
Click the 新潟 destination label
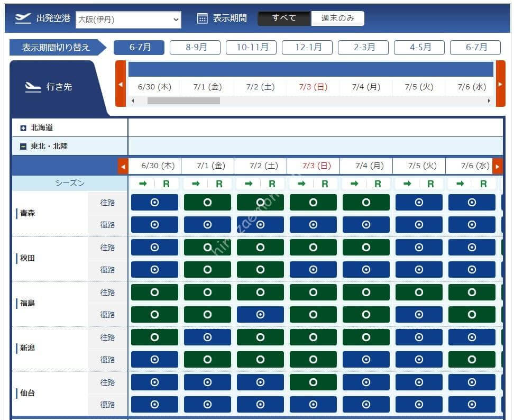tap(27, 348)
